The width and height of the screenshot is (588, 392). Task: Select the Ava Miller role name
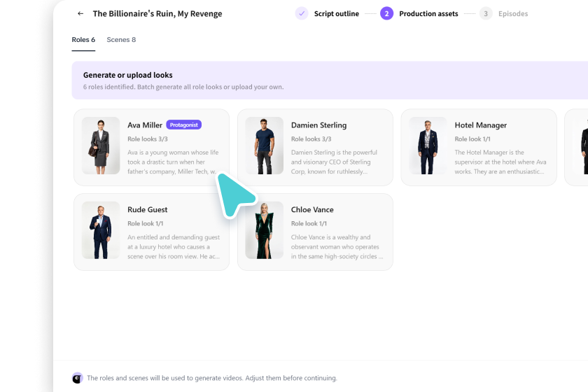145,125
